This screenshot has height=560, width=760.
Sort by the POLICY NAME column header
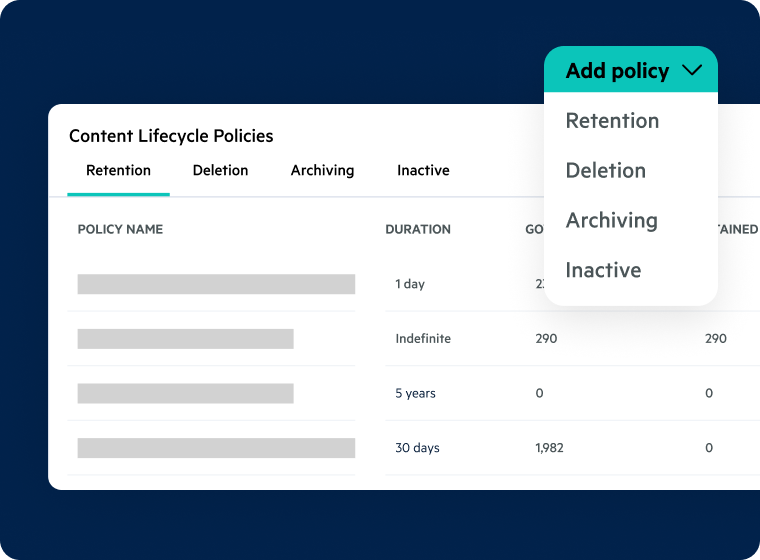120,230
